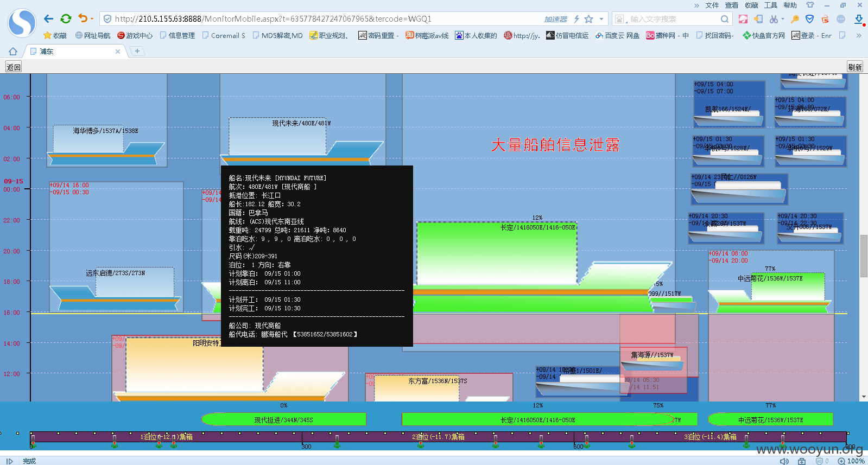Click bottom green bar 长定/1416050E/1416-050E
Image resolution: width=868 pixels, height=465 pixels.
pyautogui.click(x=537, y=419)
